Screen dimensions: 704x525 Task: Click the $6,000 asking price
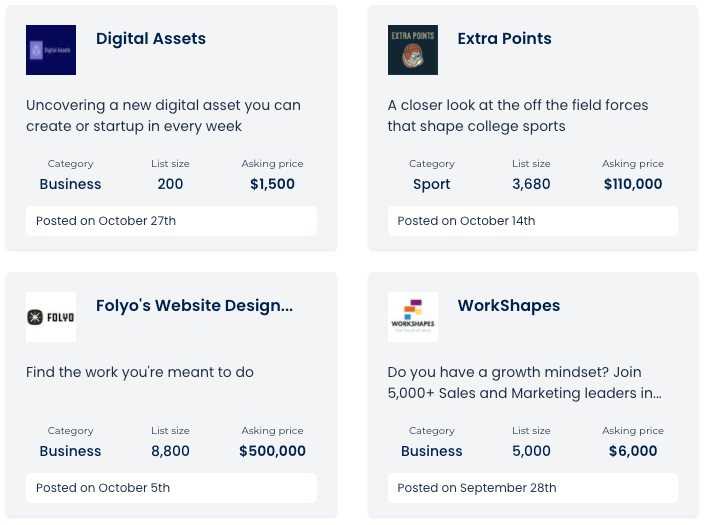(633, 451)
